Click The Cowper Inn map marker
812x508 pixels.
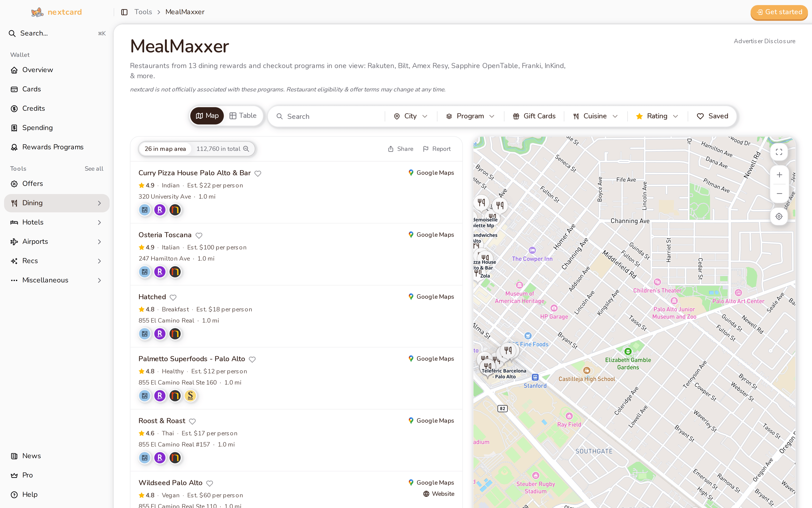(532, 250)
